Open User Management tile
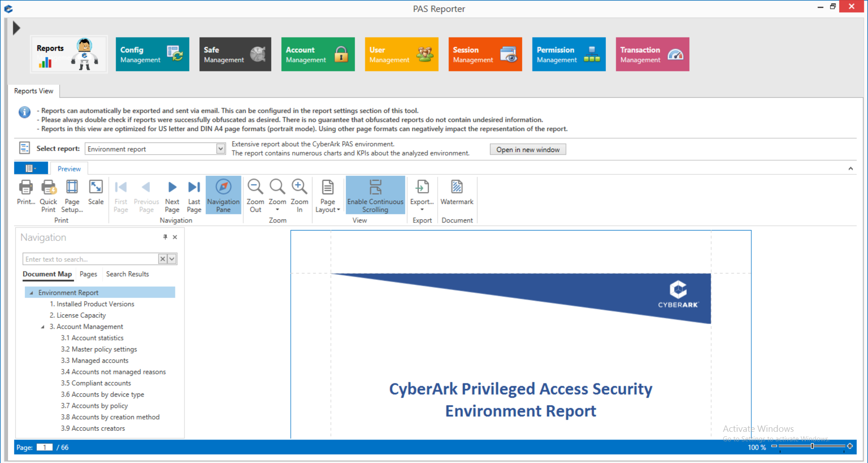868x463 pixels. (x=401, y=54)
